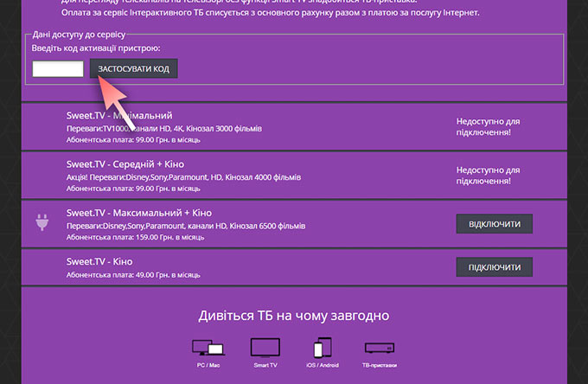Image resolution: width=588 pixels, height=384 pixels.
Task: Click the 'Дивіться ТБ на чому завгодно' heading
Action: pyautogui.click(x=294, y=316)
